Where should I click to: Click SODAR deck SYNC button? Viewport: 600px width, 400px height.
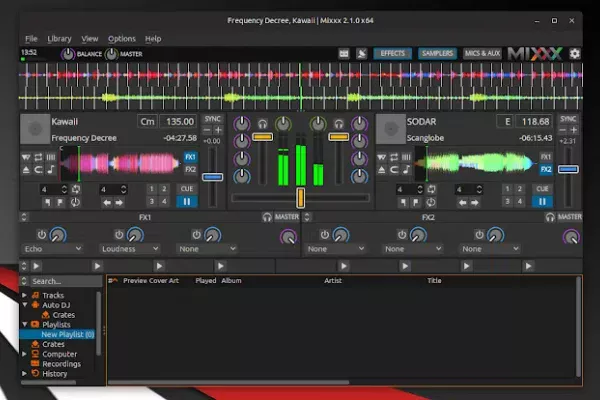pos(568,119)
